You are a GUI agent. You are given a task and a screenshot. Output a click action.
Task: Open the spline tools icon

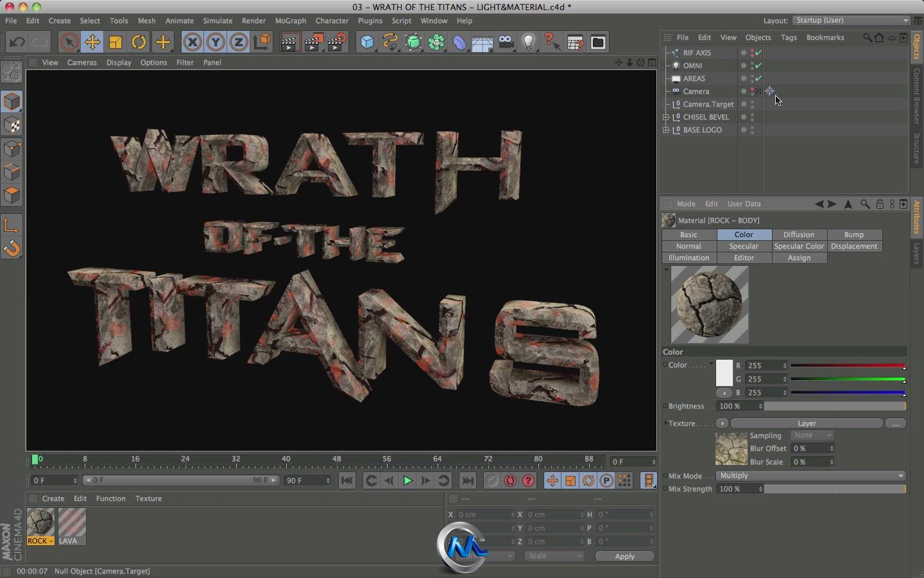click(x=390, y=42)
